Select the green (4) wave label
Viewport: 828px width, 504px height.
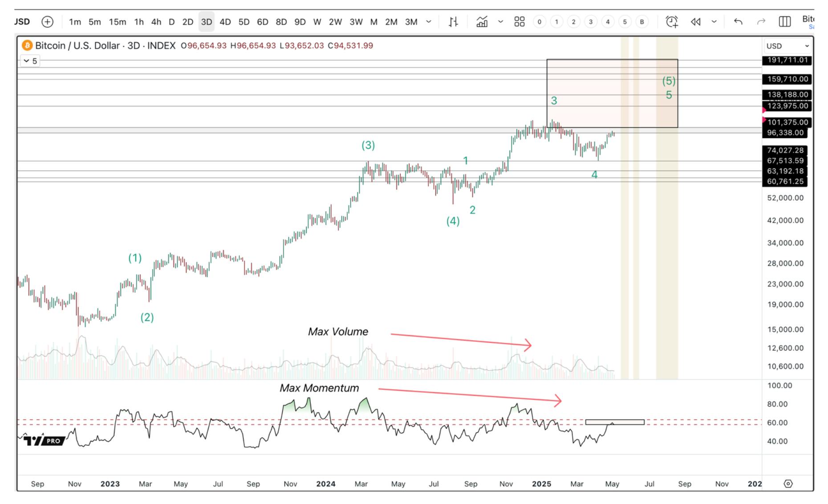(453, 221)
